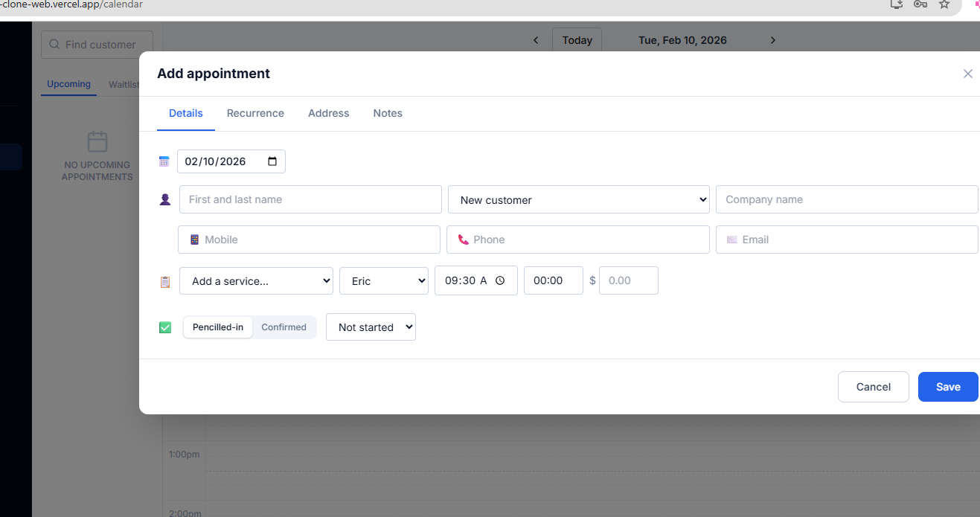The width and height of the screenshot is (980, 517).
Task: Switch to the Recurrence tab
Action: coord(255,113)
